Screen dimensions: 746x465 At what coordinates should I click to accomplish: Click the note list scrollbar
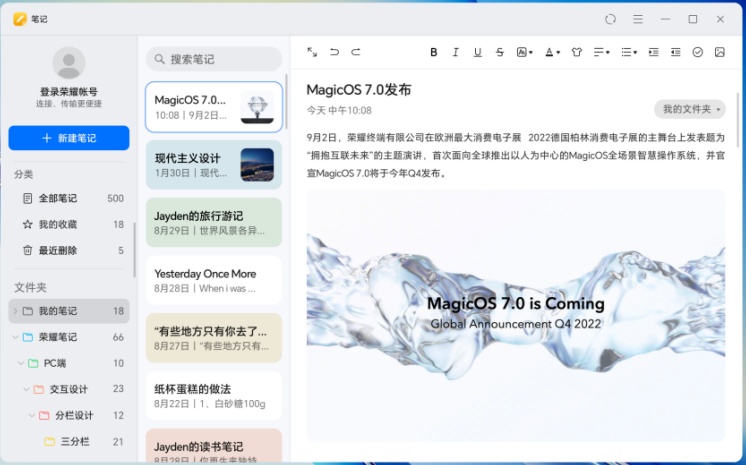pyautogui.click(x=286, y=101)
